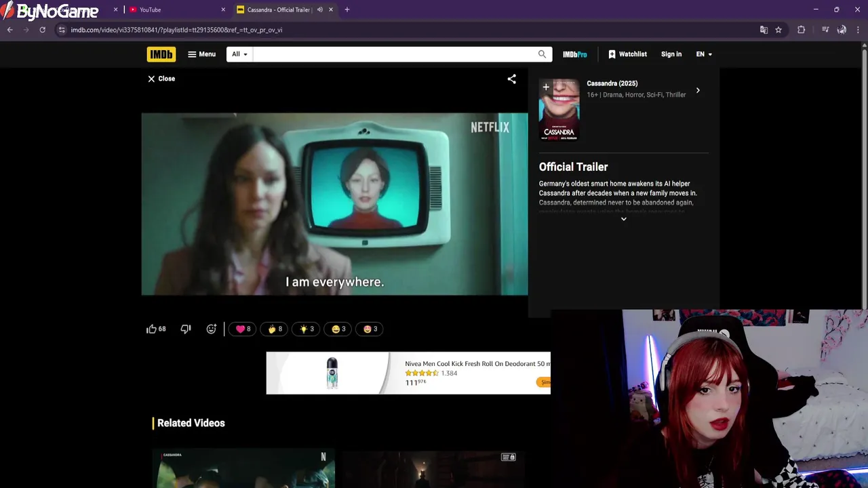Open IMDbPro link

[x=575, y=54]
